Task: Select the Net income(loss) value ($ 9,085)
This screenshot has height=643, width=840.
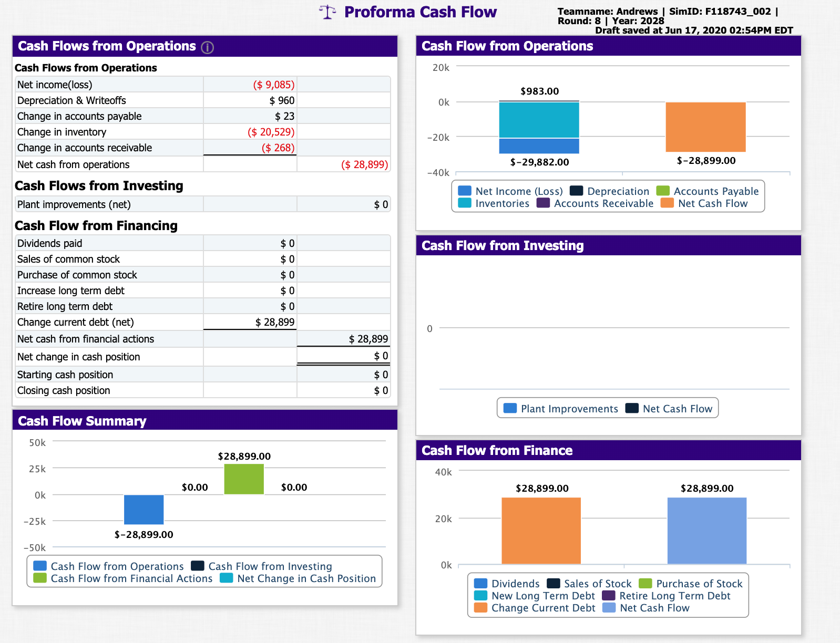Action: point(274,85)
